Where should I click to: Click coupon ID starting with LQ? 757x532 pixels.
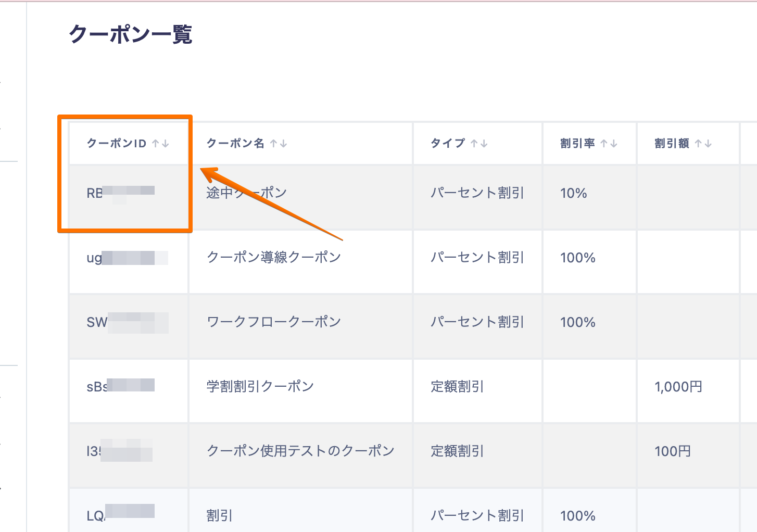coord(120,515)
